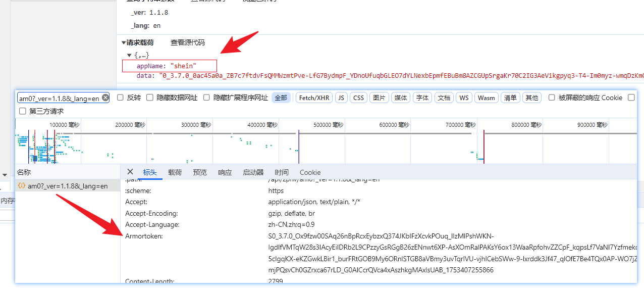The height and width of the screenshot is (288, 644).
Task: Click the Accept-Language header name
Action: (152, 224)
